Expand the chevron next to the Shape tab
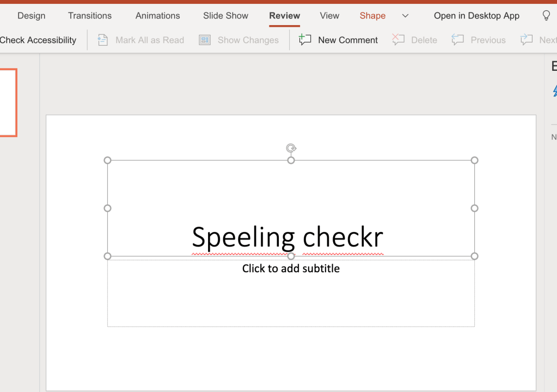 pyautogui.click(x=405, y=16)
